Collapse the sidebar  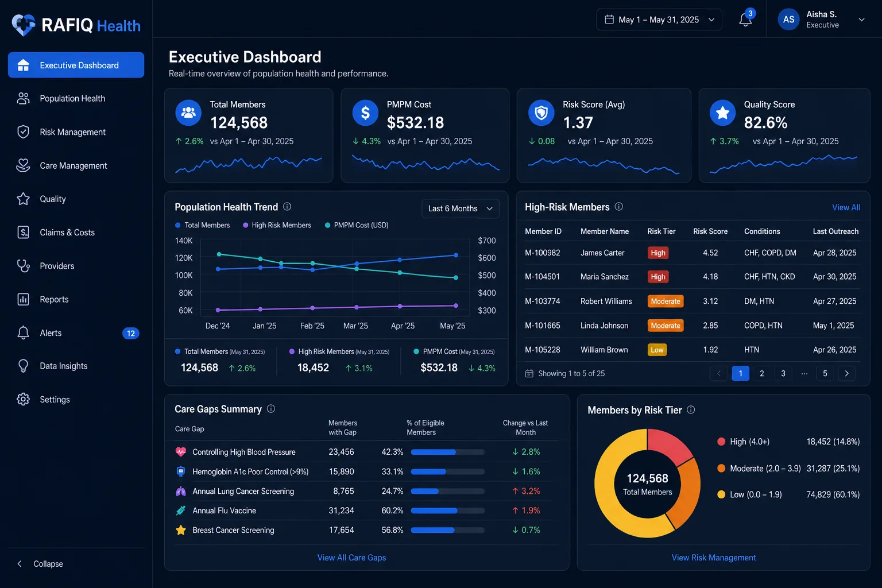coord(40,564)
